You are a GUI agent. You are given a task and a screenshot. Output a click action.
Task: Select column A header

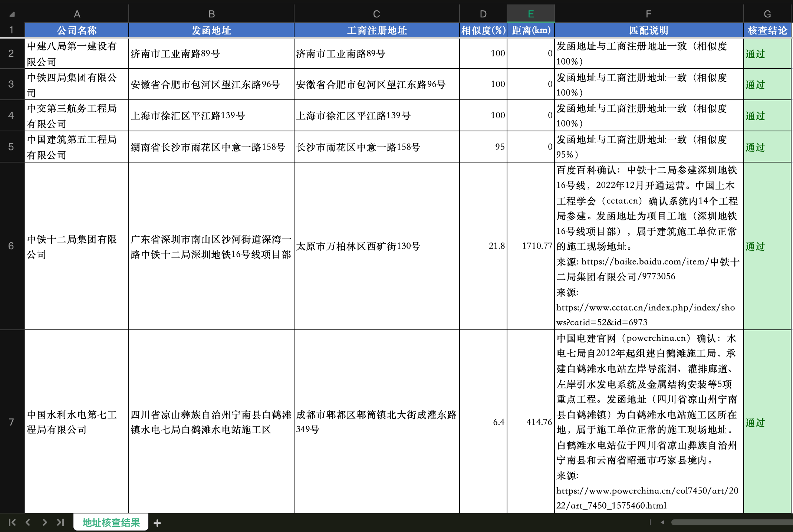click(77, 14)
